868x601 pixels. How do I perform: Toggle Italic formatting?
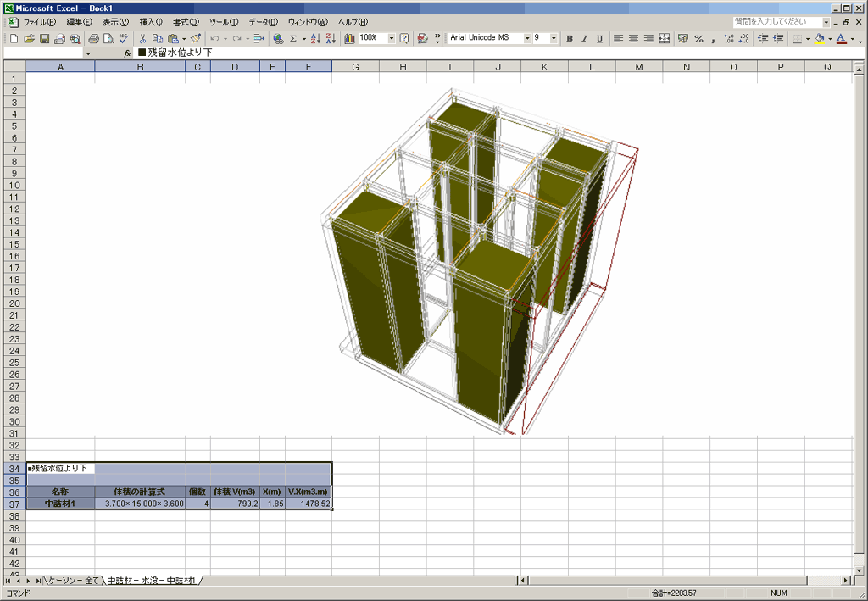pos(584,38)
